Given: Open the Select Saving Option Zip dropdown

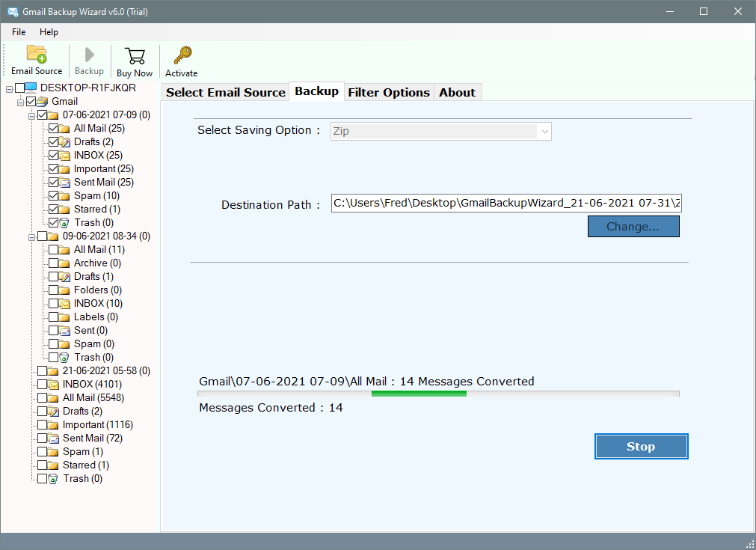Looking at the screenshot, I should pos(440,131).
